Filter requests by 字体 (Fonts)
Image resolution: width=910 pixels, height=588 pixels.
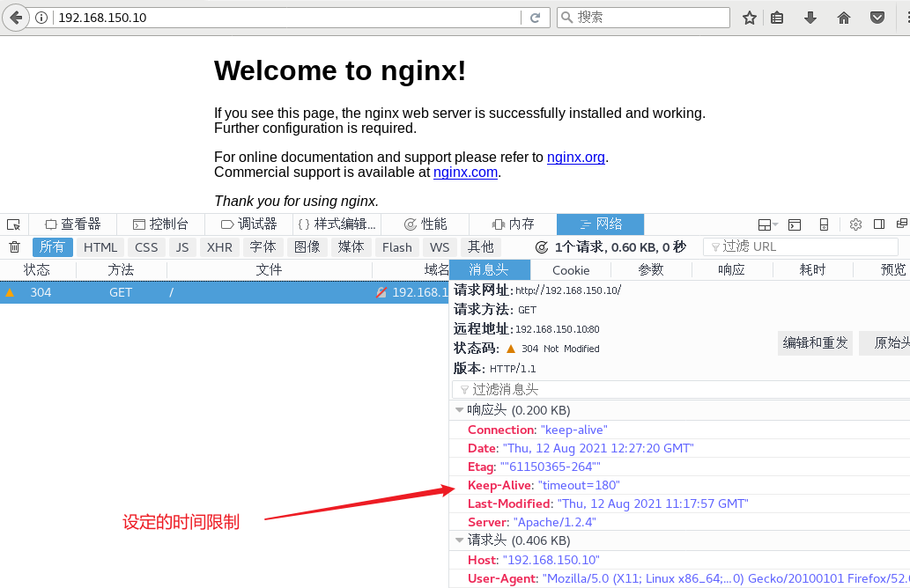(x=263, y=247)
